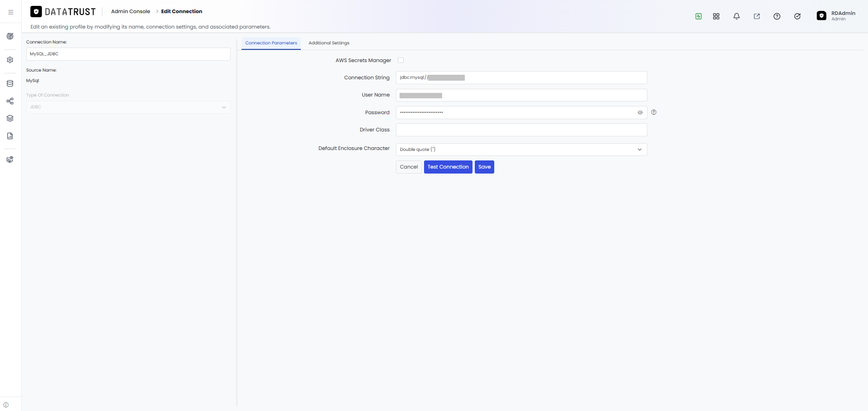Image resolution: width=868 pixels, height=411 pixels.
Task: Switch to the Additional Settings tab
Action: click(329, 43)
